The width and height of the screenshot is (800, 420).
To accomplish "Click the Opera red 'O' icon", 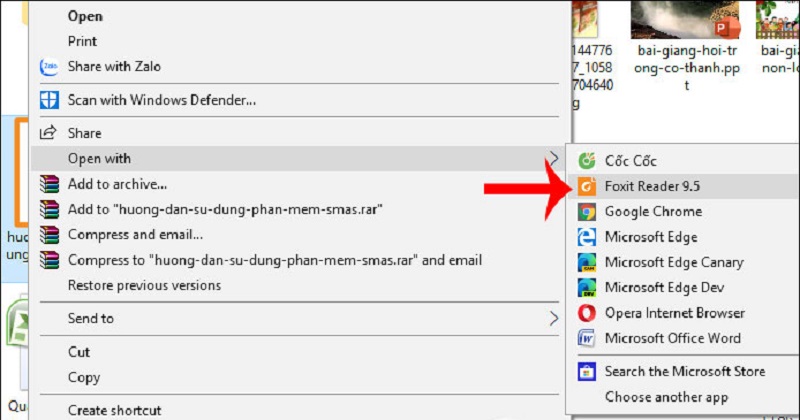I will [586, 313].
